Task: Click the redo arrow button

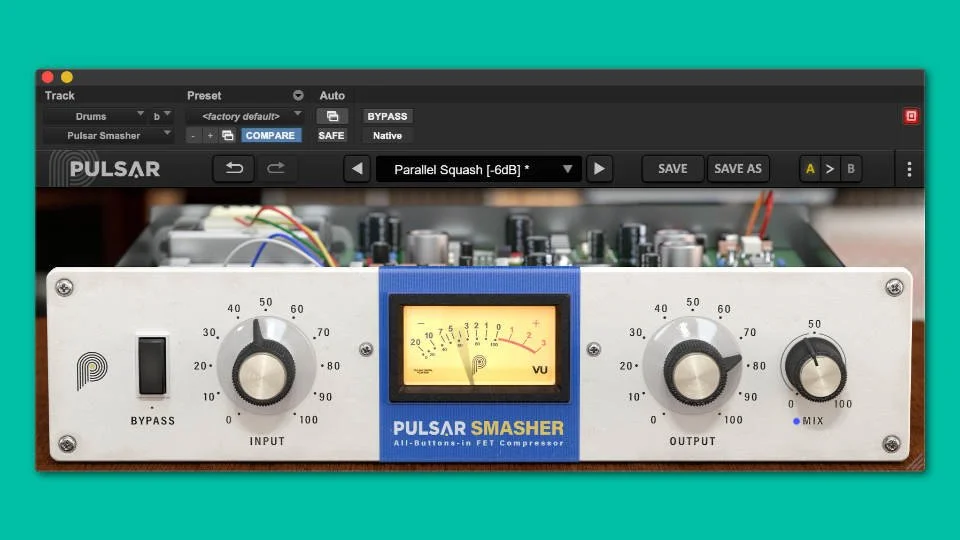Action: [x=276, y=169]
